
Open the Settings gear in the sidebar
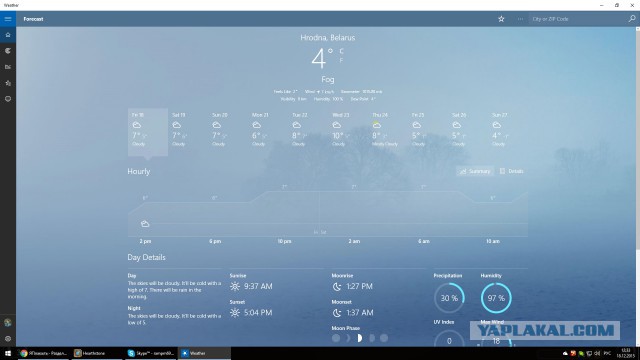8,338
